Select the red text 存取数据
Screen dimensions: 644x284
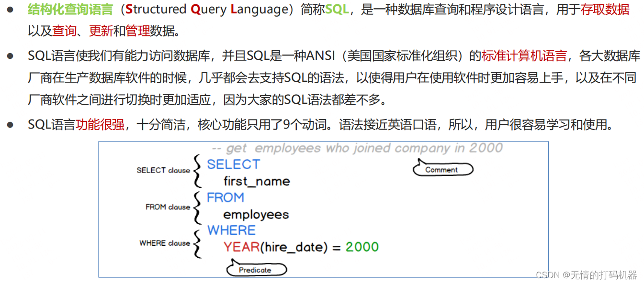[x=605, y=9]
